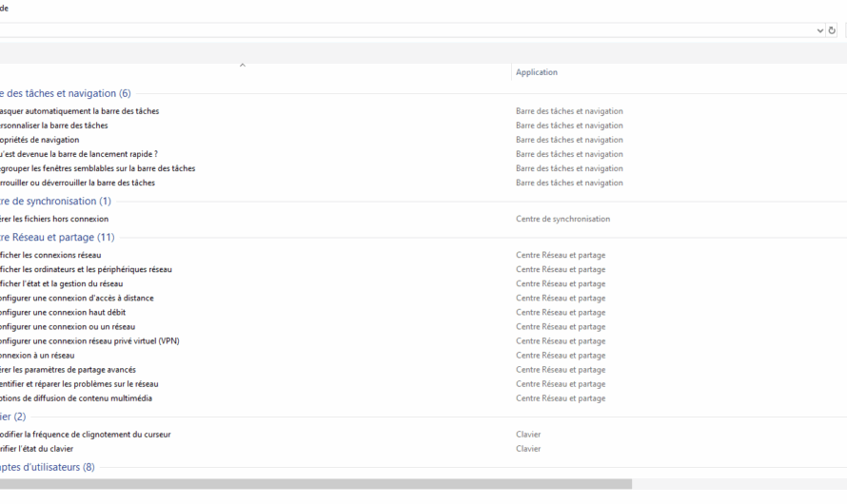Click the Application column header
The width and height of the screenshot is (847, 504).
pos(537,72)
